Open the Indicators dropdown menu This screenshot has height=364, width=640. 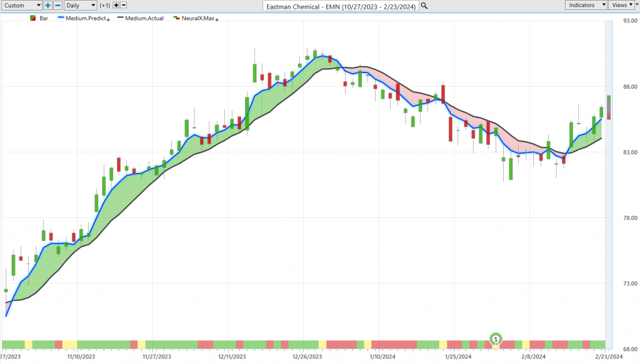point(586,5)
